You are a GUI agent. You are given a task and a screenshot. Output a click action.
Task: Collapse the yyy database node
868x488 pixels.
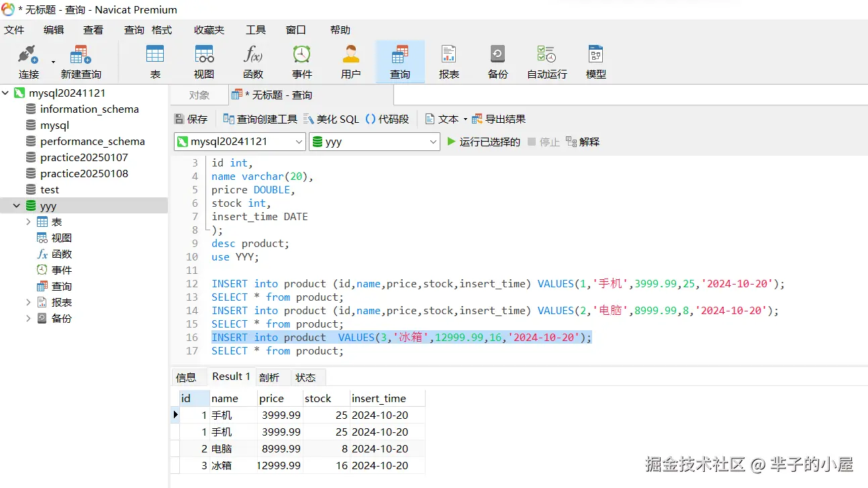tap(17, 206)
